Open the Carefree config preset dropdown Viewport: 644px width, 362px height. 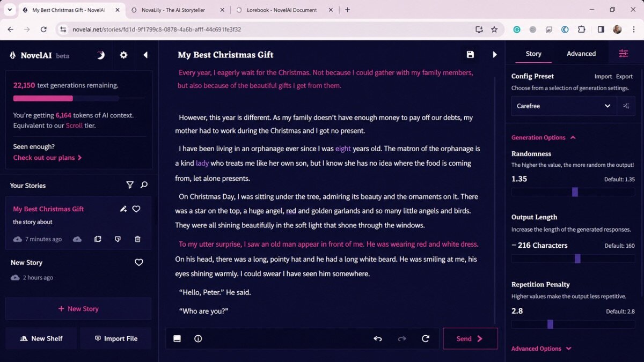(x=563, y=106)
